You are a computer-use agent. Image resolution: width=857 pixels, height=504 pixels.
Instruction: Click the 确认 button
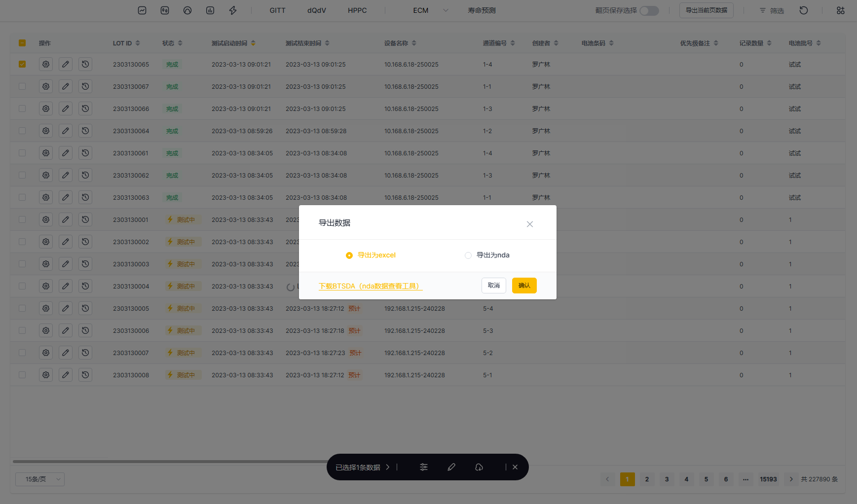click(524, 286)
